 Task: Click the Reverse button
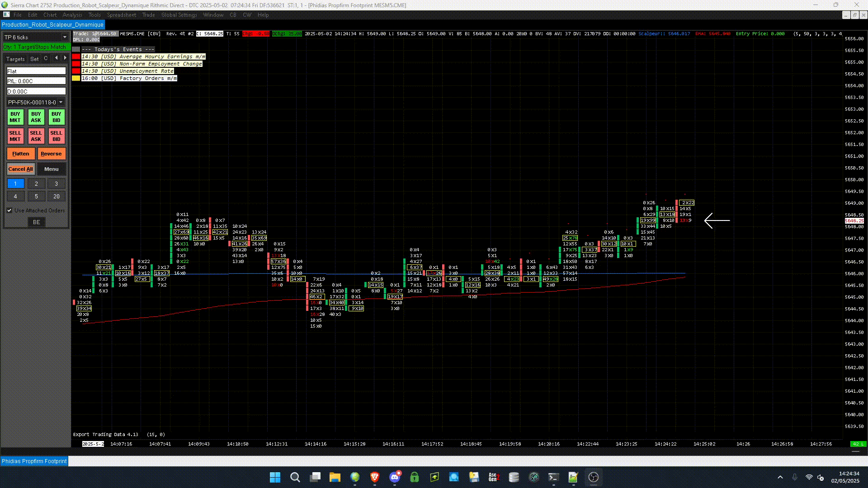(51, 154)
